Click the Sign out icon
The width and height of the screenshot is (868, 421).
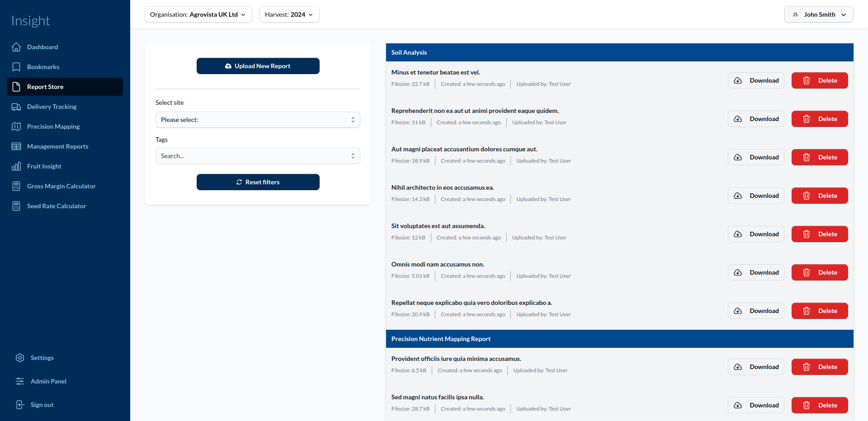(20, 405)
